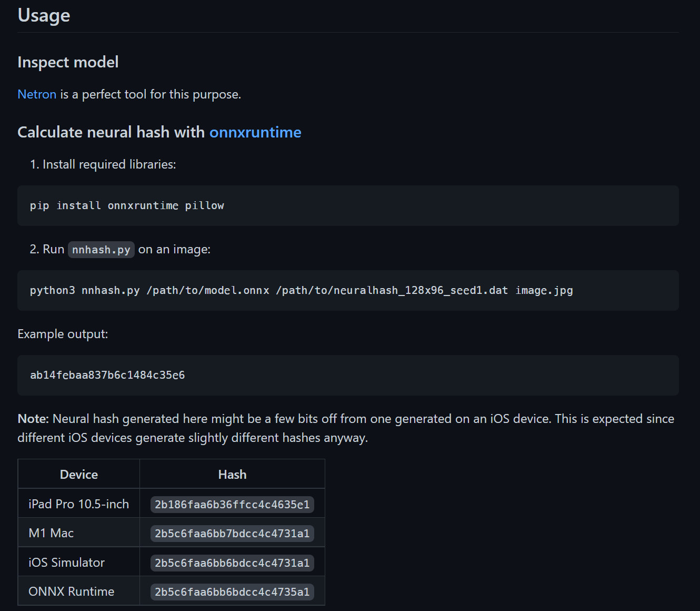Click the Note paragraph about iOS devices

tap(346, 428)
